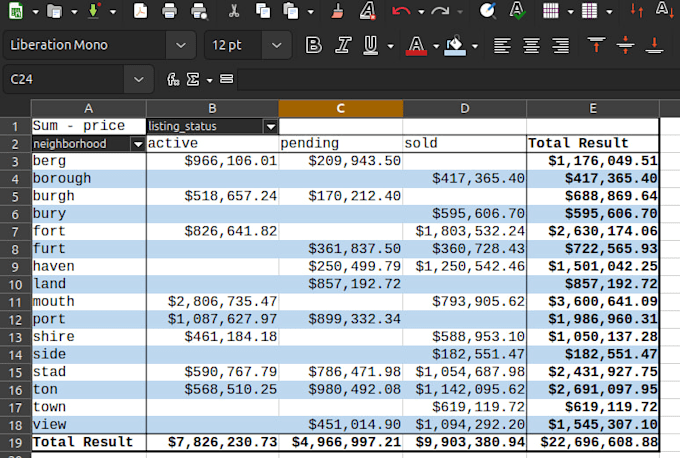680x458 pixels.
Task: Paste clipboard contents
Action: 291,11
